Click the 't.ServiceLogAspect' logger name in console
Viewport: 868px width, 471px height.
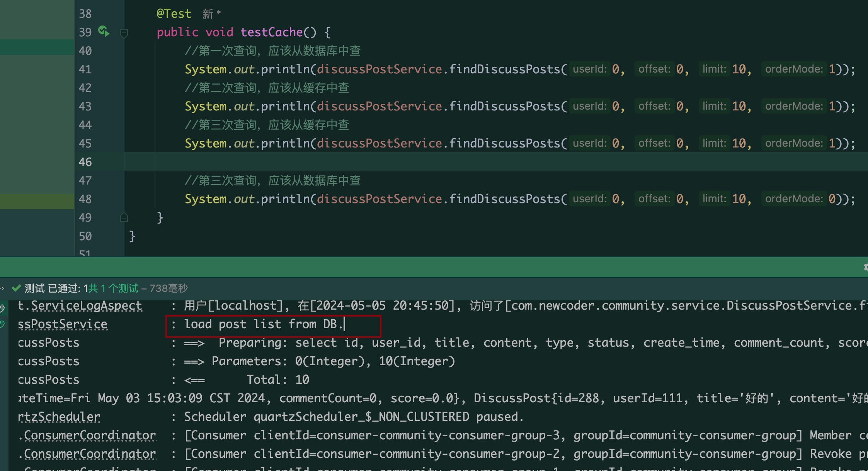click(x=80, y=305)
